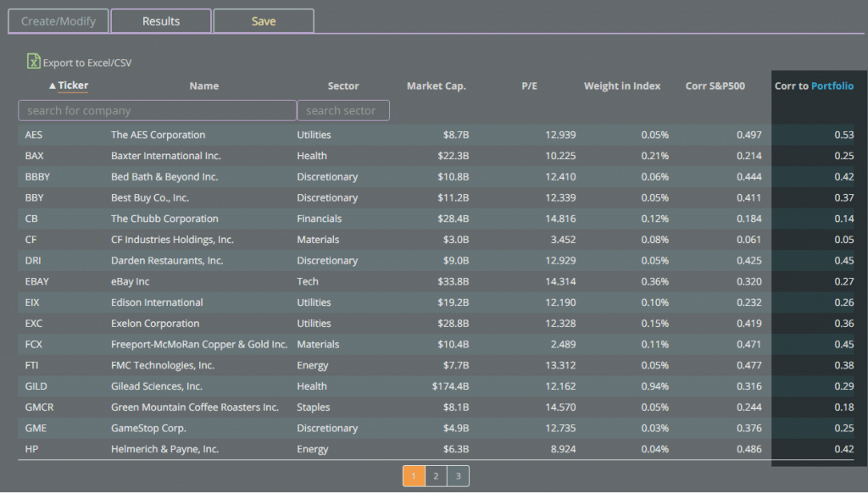Click the 0.05 portfolio correlation
This screenshot has height=493, width=868.
click(844, 240)
